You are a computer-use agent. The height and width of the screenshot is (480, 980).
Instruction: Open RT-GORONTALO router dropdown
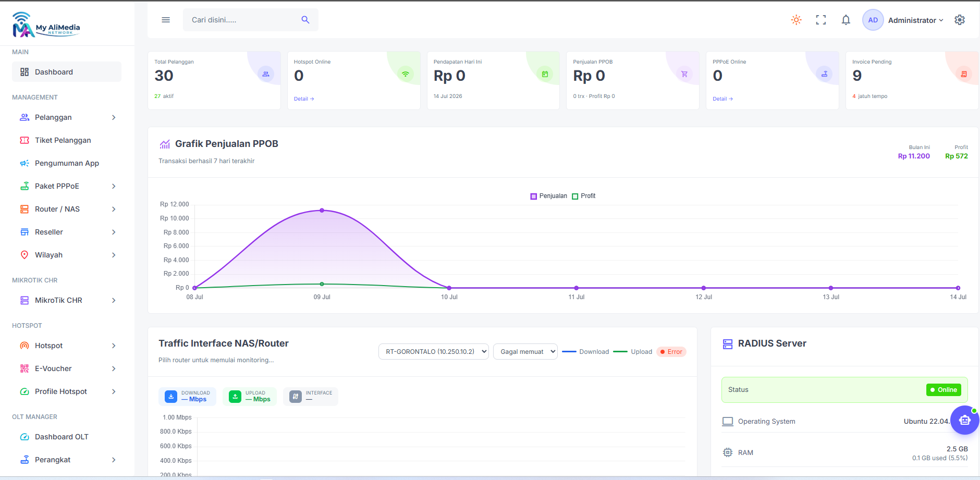pos(434,352)
